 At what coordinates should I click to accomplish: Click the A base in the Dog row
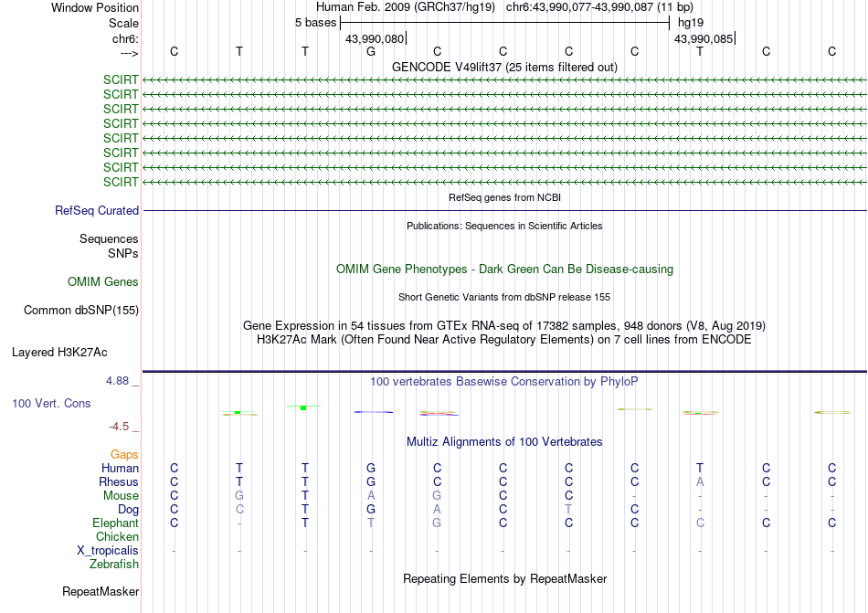(x=438, y=509)
